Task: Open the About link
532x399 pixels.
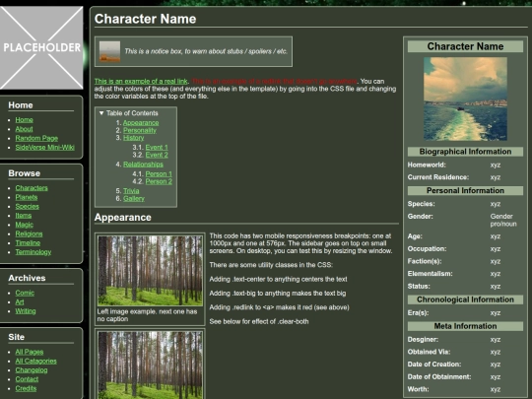Action: click(x=24, y=129)
